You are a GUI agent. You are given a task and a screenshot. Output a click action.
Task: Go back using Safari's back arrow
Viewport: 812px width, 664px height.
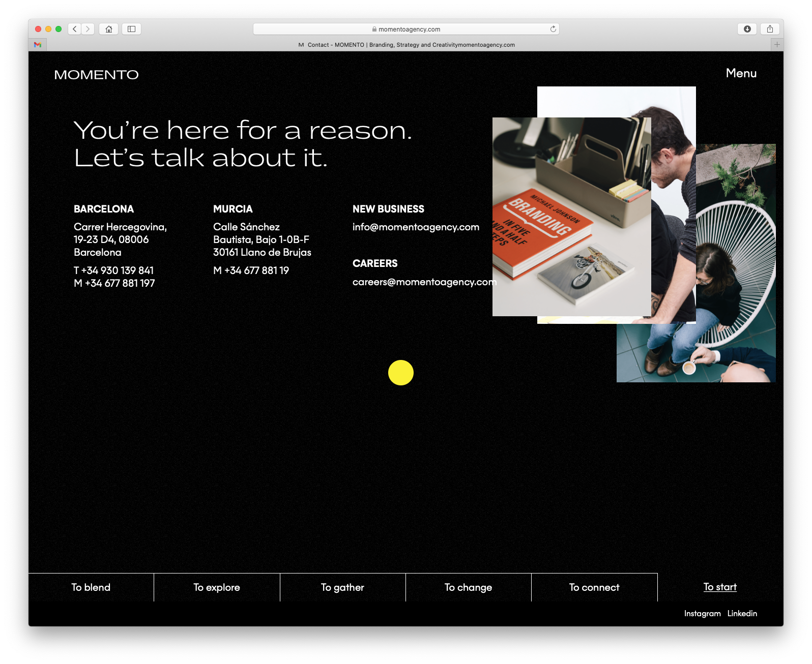coord(75,29)
